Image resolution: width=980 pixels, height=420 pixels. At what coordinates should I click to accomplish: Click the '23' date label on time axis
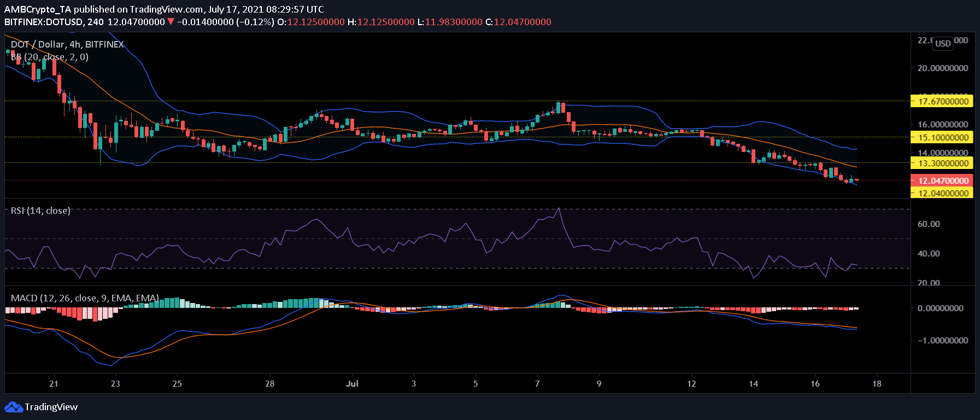click(115, 383)
